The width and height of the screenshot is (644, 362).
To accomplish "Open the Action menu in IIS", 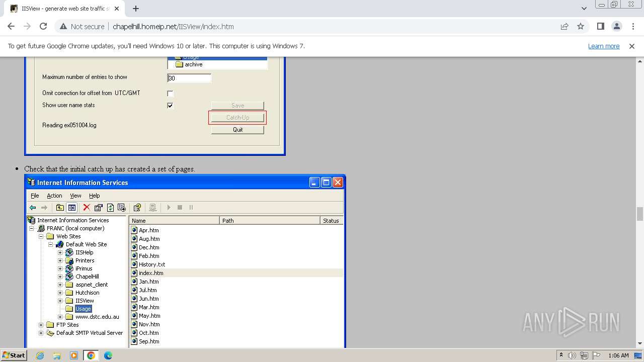I will [x=54, y=196].
